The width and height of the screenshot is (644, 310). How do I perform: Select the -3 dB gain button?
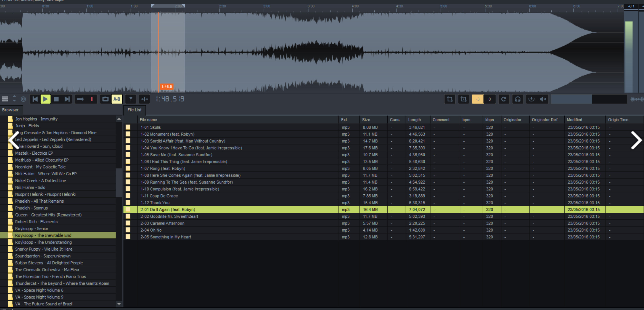(478, 99)
